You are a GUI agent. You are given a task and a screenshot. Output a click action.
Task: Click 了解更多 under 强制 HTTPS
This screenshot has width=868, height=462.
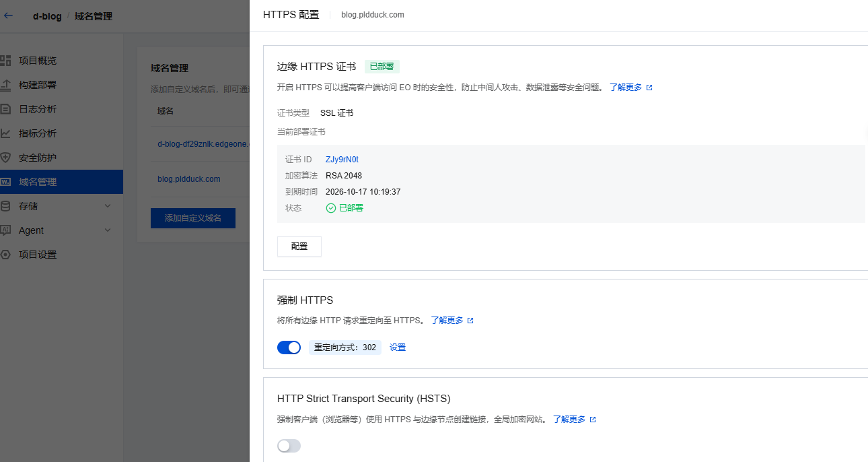pos(447,321)
